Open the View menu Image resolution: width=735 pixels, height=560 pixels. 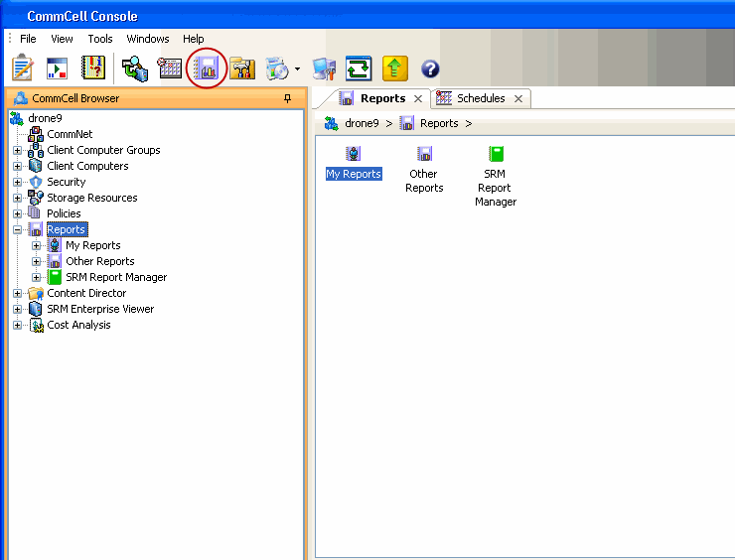tap(62, 39)
